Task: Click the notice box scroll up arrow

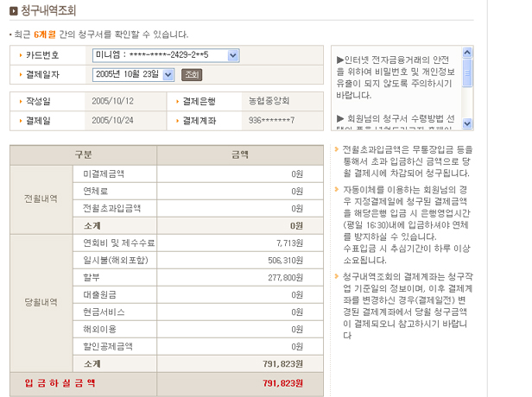Action: coord(467,51)
